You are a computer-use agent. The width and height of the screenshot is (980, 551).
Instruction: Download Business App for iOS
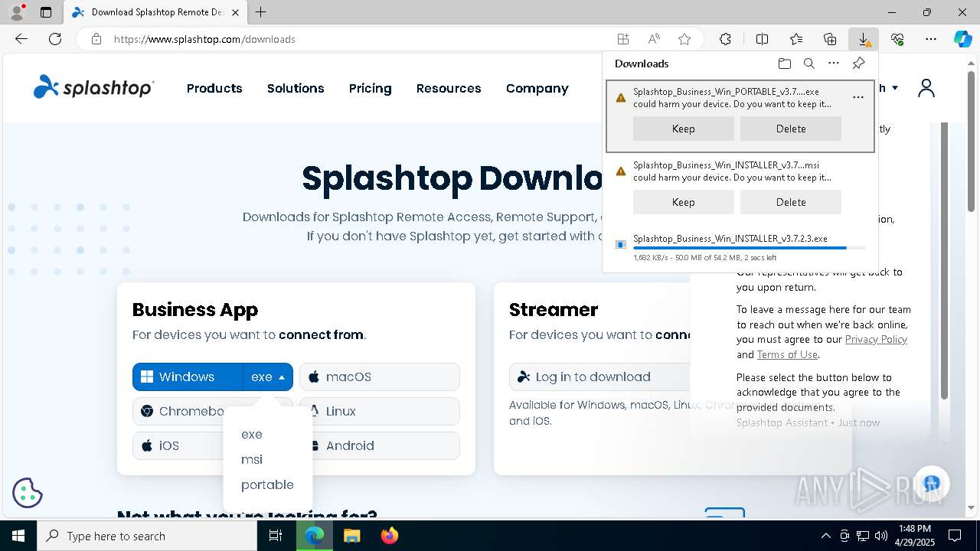(178, 445)
